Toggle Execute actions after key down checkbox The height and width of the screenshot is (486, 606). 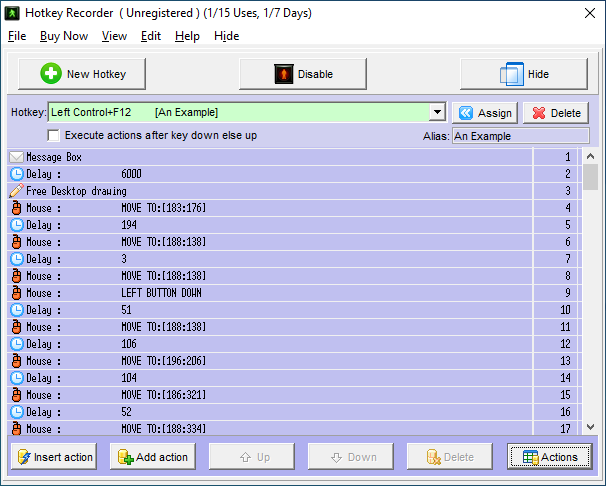coord(54,135)
